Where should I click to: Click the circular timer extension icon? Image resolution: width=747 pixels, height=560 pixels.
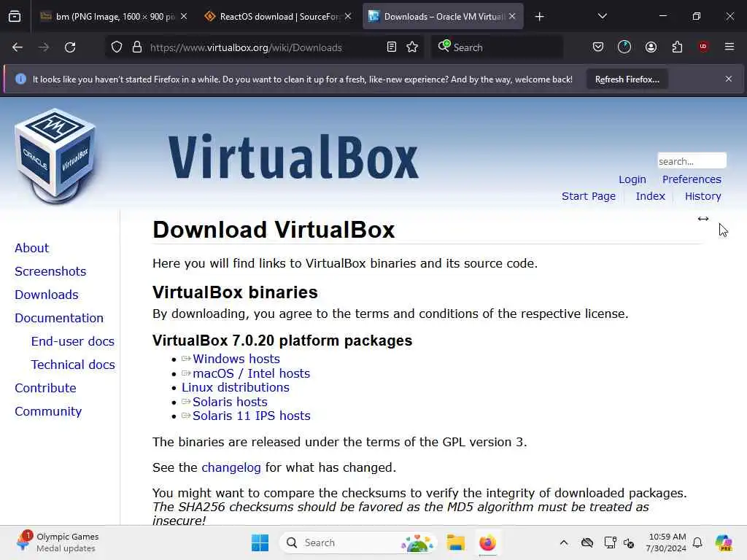click(624, 47)
